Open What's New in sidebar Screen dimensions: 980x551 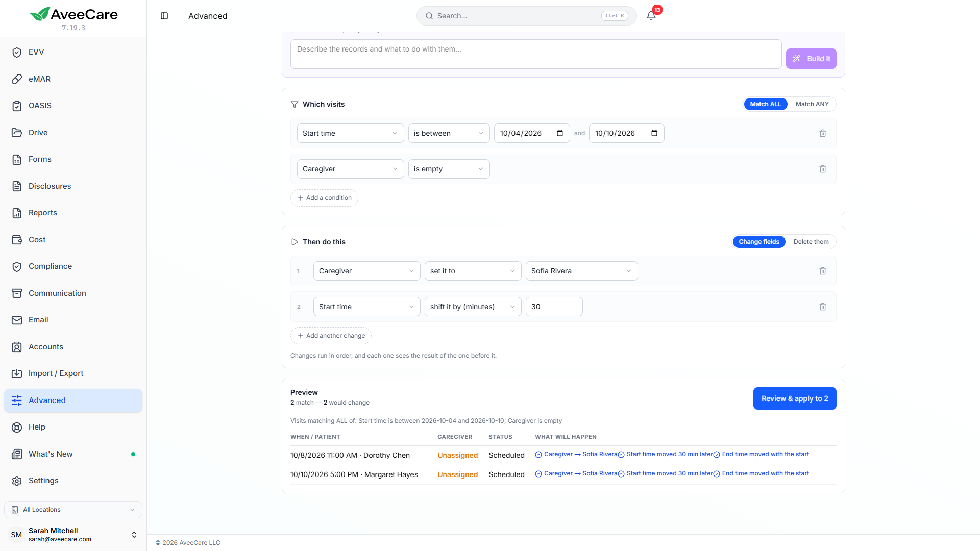(x=73, y=454)
